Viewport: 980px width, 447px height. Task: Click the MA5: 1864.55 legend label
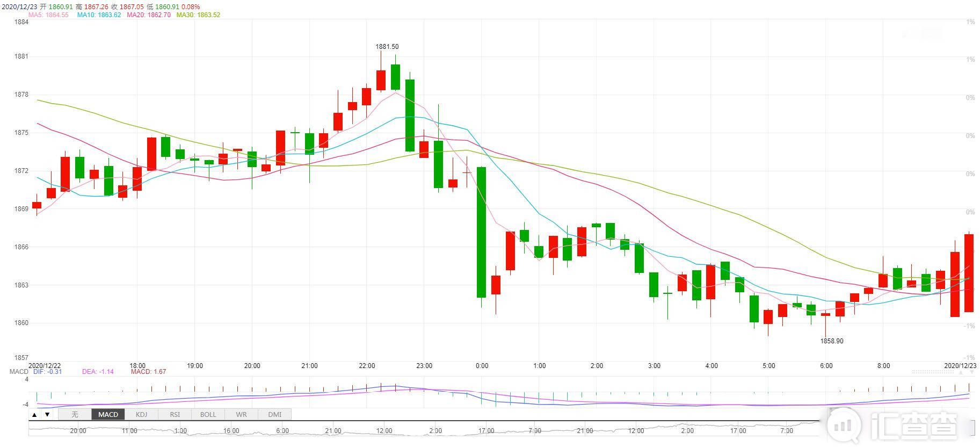[48, 15]
